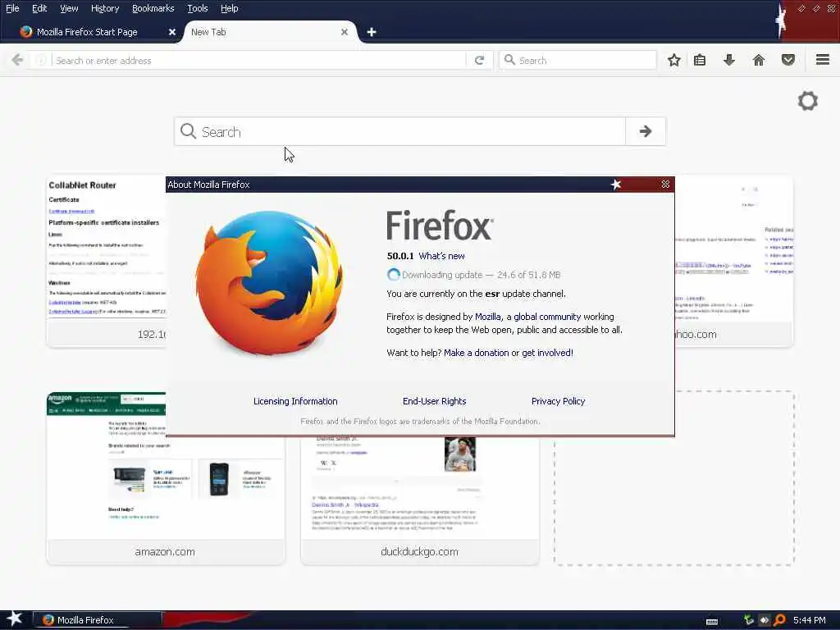Open the CollabNet Router tile thumbnail
Screen dimensions: 840x630
107,248
